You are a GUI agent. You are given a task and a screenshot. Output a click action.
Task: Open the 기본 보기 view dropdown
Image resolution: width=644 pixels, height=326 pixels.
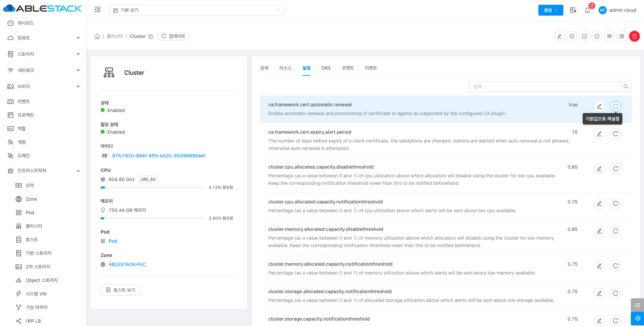coord(196,10)
